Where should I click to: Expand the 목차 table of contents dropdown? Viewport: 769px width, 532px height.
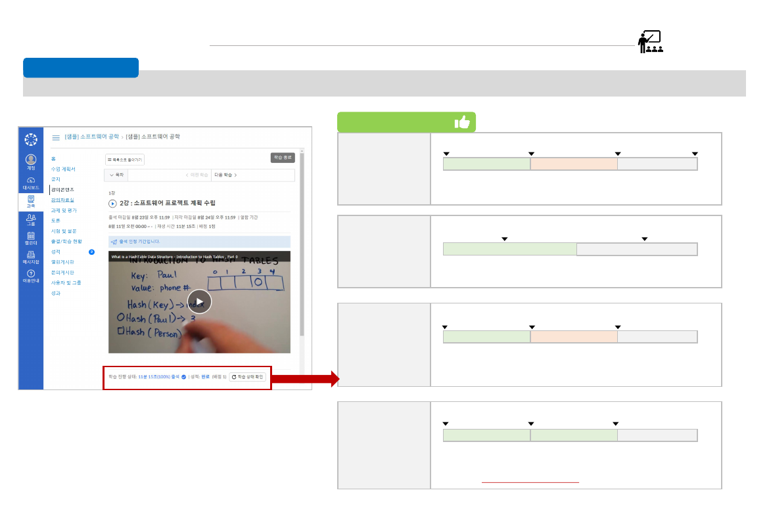click(116, 175)
